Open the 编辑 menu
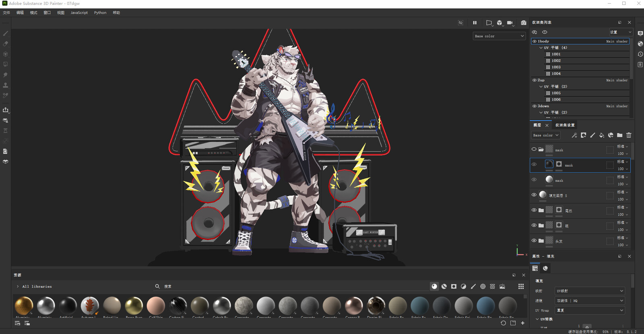The height and width of the screenshot is (334, 644). (20, 13)
